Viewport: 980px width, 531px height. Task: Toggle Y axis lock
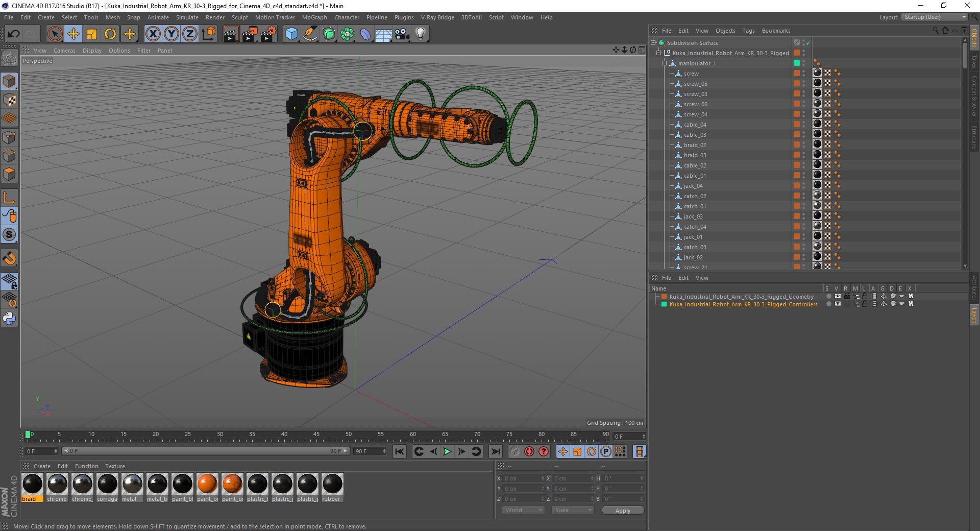(x=171, y=34)
